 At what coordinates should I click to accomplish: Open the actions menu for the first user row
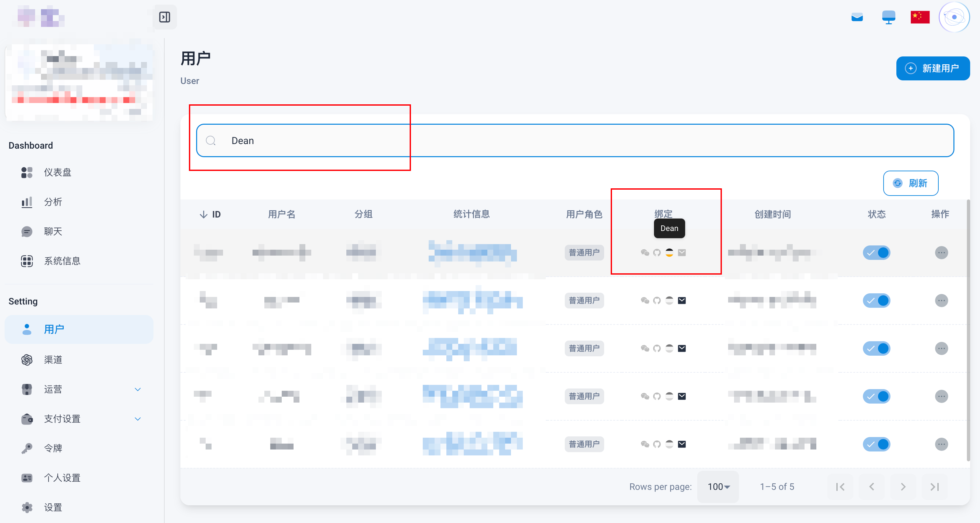941,252
